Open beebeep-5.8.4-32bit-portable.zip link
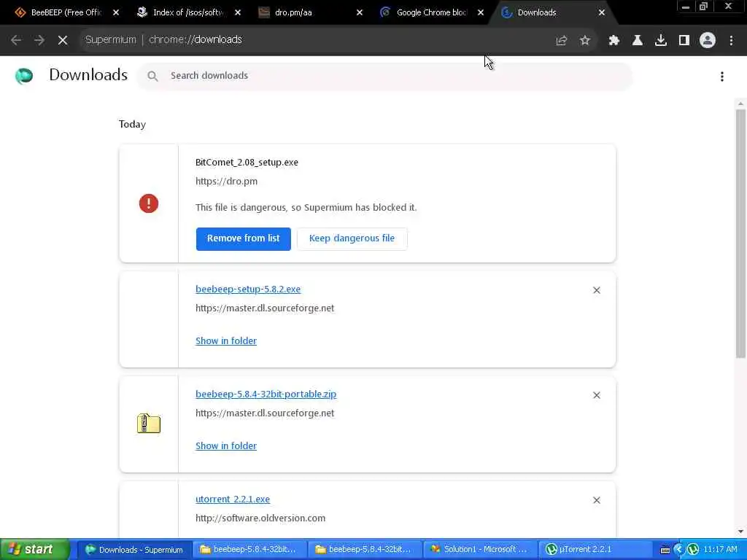Viewport: 747px width, 560px height. [266, 394]
